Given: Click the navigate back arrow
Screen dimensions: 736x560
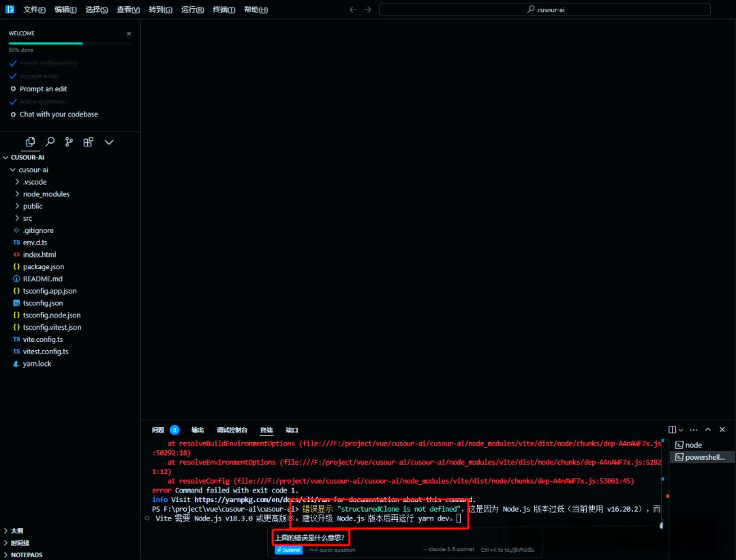Looking at the screenshot, I should pos(352,10).
